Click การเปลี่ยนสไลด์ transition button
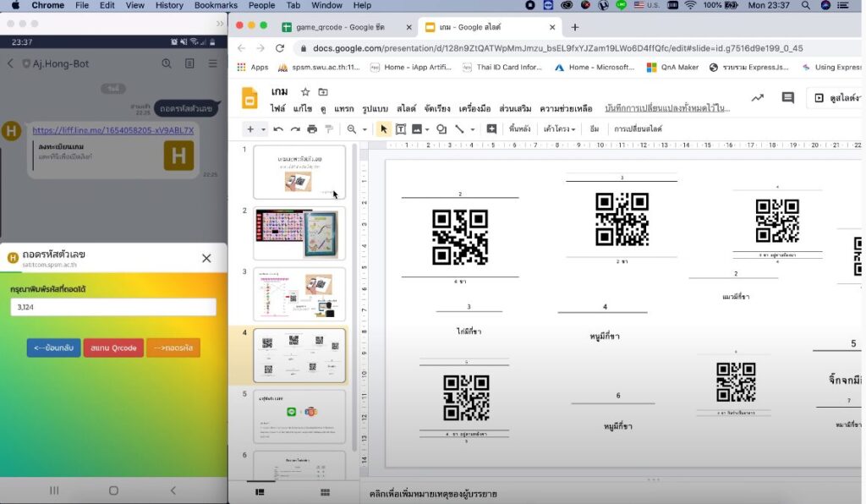Viewport: 866px width, 504px height. tap(638, 129)
